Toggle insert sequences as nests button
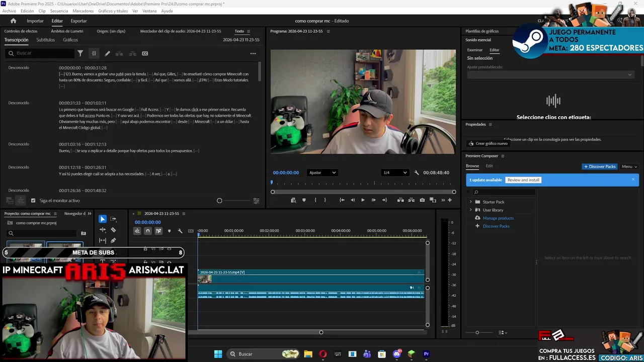This screenshot has width=644, height=362. click(137, 231)
